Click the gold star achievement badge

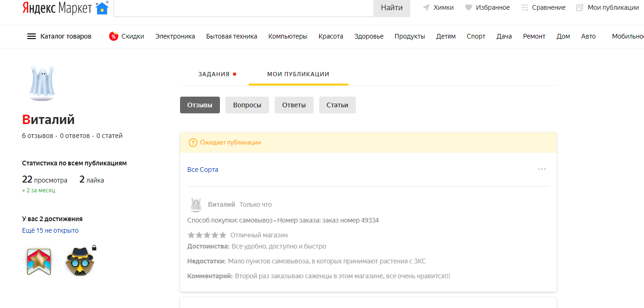tap(39, 262)
